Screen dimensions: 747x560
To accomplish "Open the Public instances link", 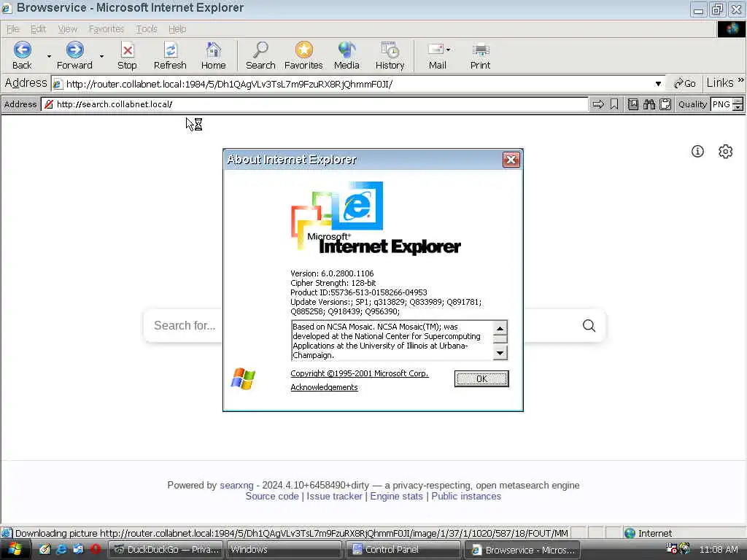I will [466, 496].
